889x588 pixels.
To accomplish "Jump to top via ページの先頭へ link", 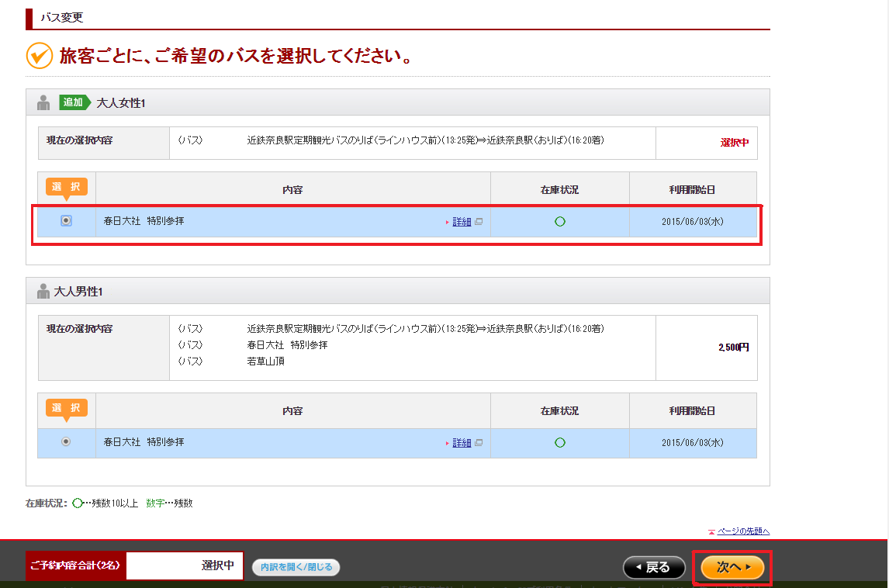I will (x=743, y=531).
